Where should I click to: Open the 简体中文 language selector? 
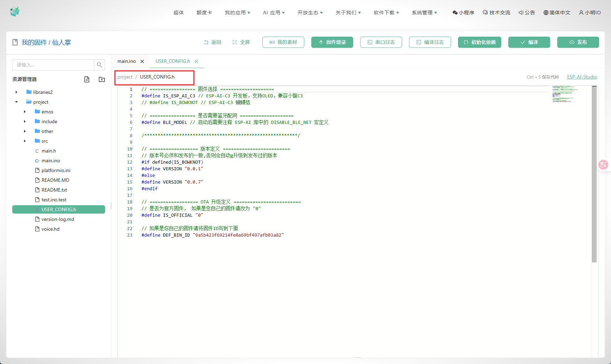(557, 13)
